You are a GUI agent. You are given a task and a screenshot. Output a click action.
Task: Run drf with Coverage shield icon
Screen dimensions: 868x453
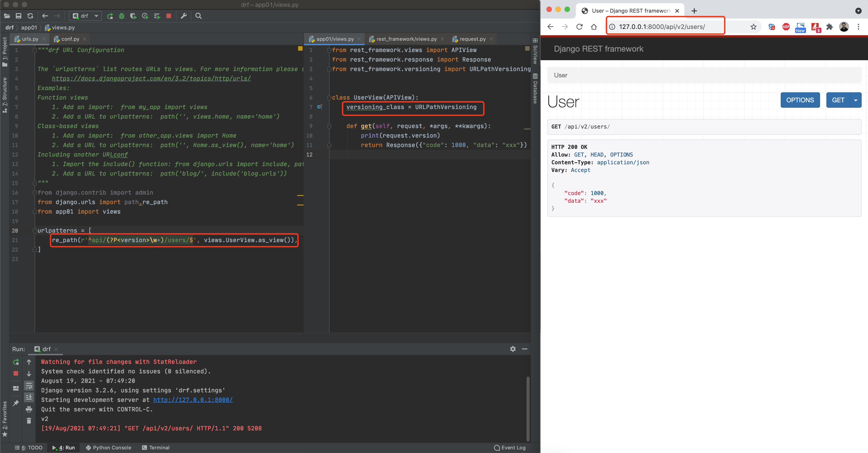(x=133, y=16)
